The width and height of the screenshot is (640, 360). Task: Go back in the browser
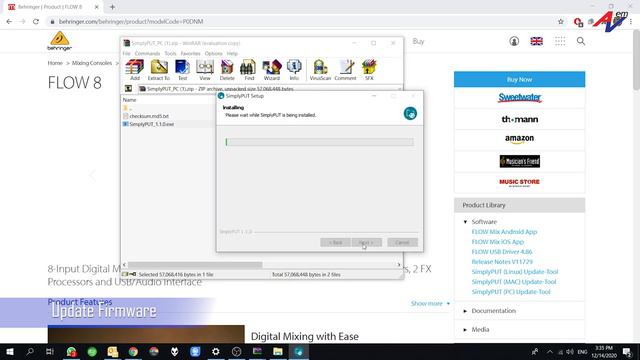coord(9,22)
